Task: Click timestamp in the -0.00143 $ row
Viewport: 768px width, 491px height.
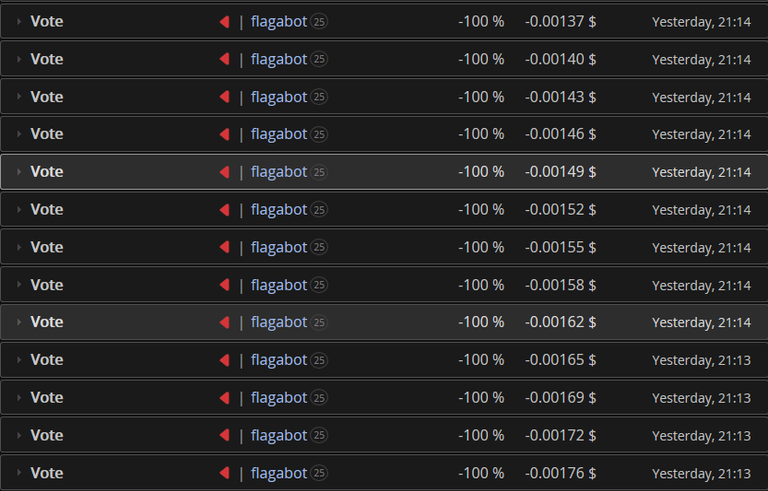Action: pos(701,98)
